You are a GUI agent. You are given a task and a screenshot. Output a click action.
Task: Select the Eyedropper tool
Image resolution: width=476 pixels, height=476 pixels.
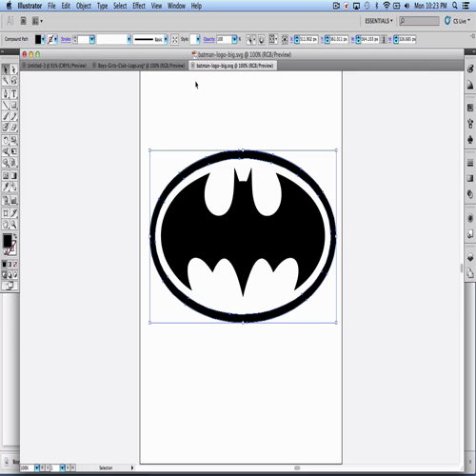pyautogui.click(x=6, y=187)
